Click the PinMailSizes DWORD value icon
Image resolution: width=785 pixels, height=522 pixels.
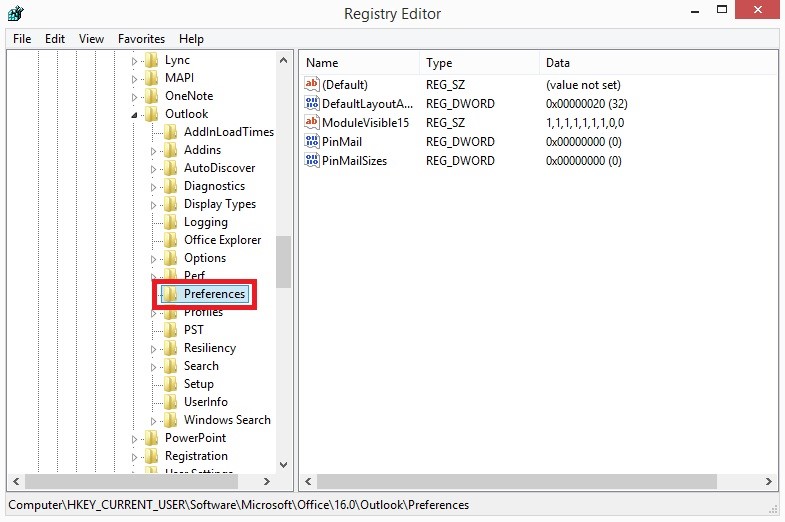(312, 160)
